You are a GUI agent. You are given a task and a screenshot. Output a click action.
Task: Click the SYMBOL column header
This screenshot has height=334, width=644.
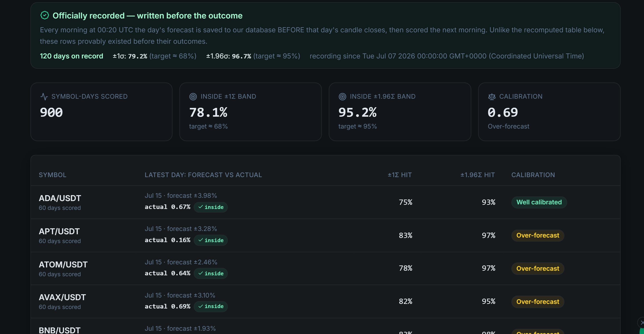pyautogui.click(x=52, y=175)
